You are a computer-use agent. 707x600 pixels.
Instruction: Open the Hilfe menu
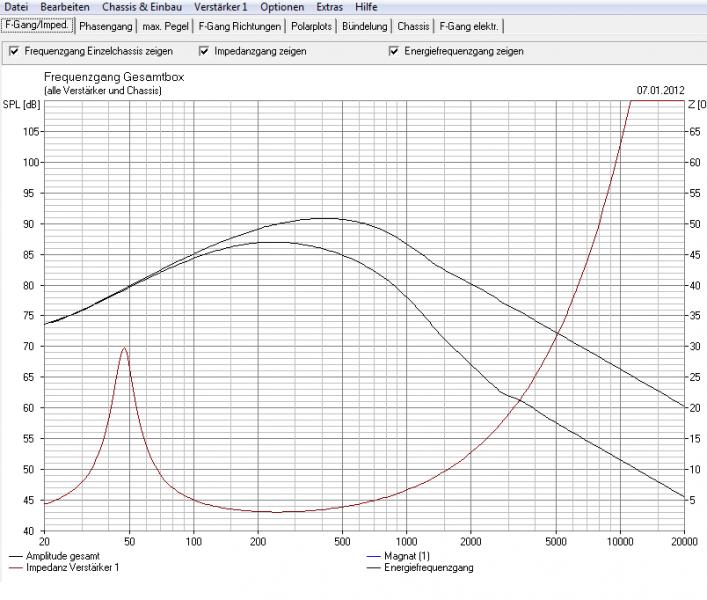[x=366, y=7]
